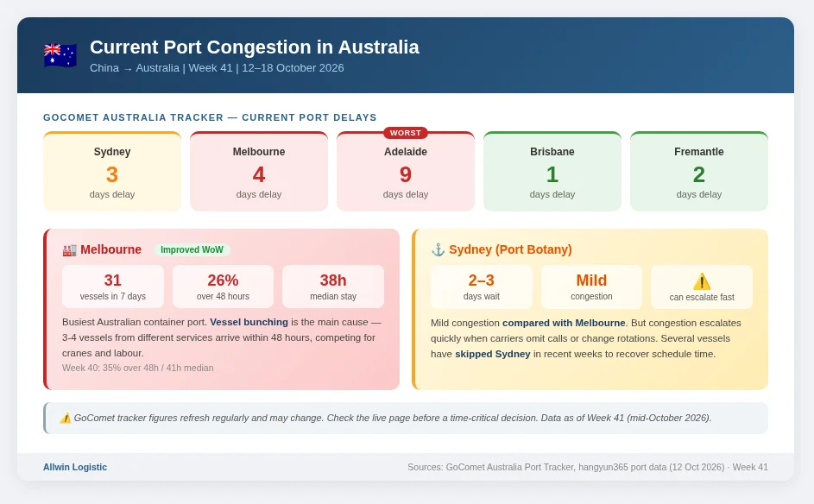
Task: Click the 'Improved WoW' badge
Action: pyautogui.click(x=192, y=249)
